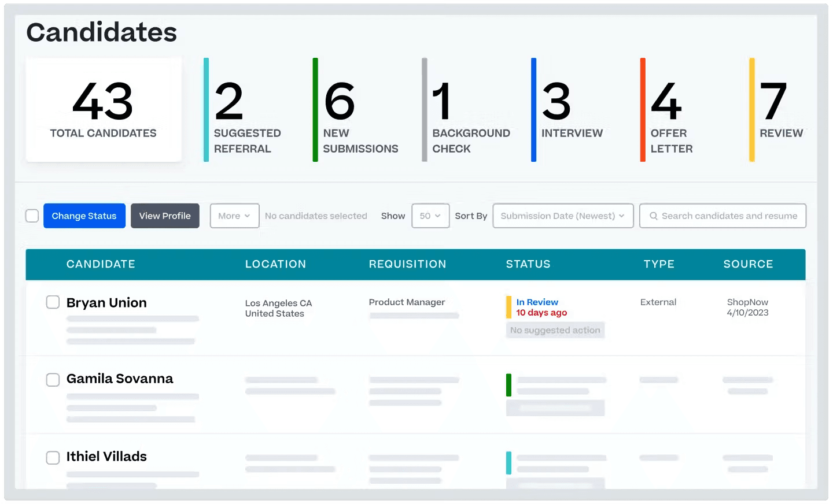The height and width of the screenshot is (504, 833).
Task: Check the box next to Gamila Sovanna
Action: (x=53, y=380)
